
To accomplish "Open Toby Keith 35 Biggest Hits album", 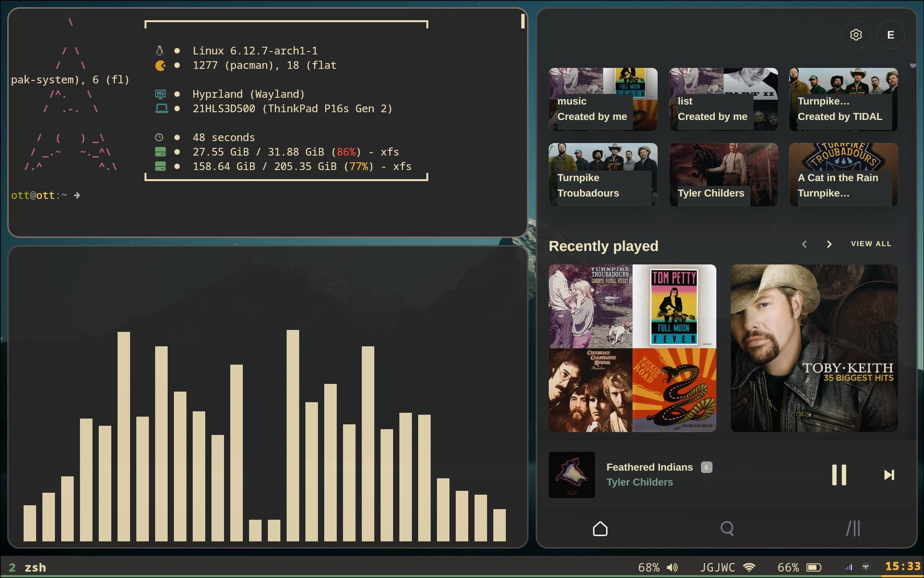I will tap(814, 348).
